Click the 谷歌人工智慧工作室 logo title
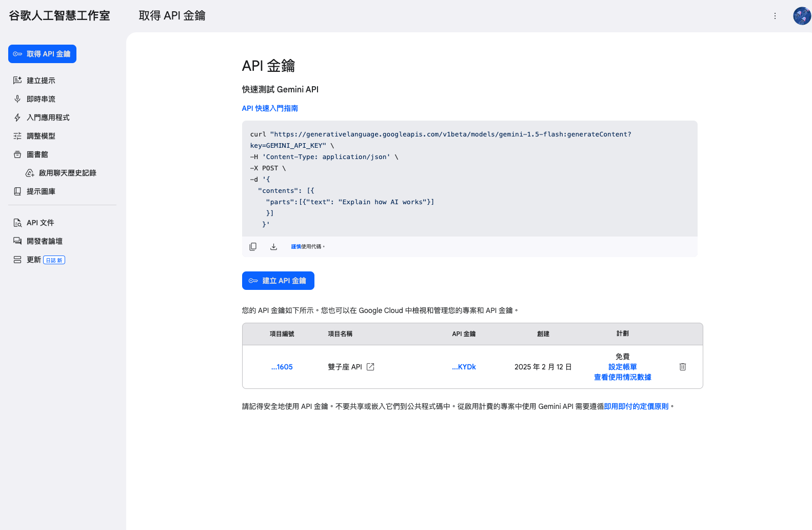Image resolution: width=812 pixels, height=530 pixels. [60, 16]
